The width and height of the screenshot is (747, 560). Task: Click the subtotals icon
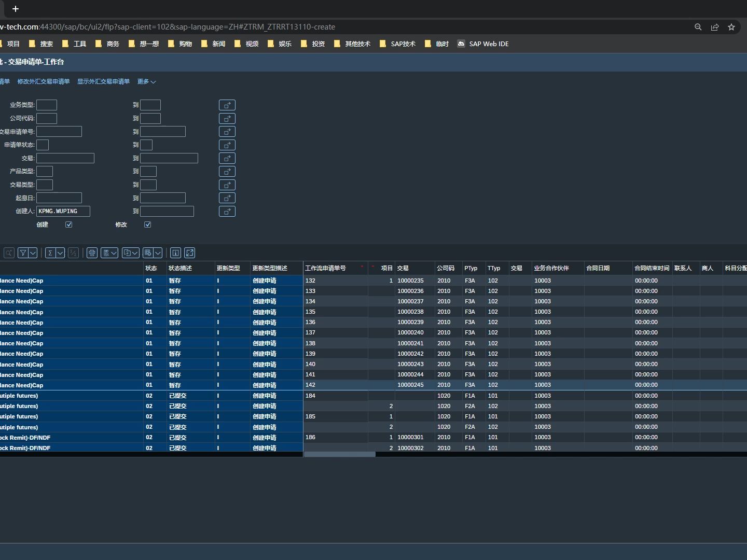pyautogui.click(x=73, y=253)
